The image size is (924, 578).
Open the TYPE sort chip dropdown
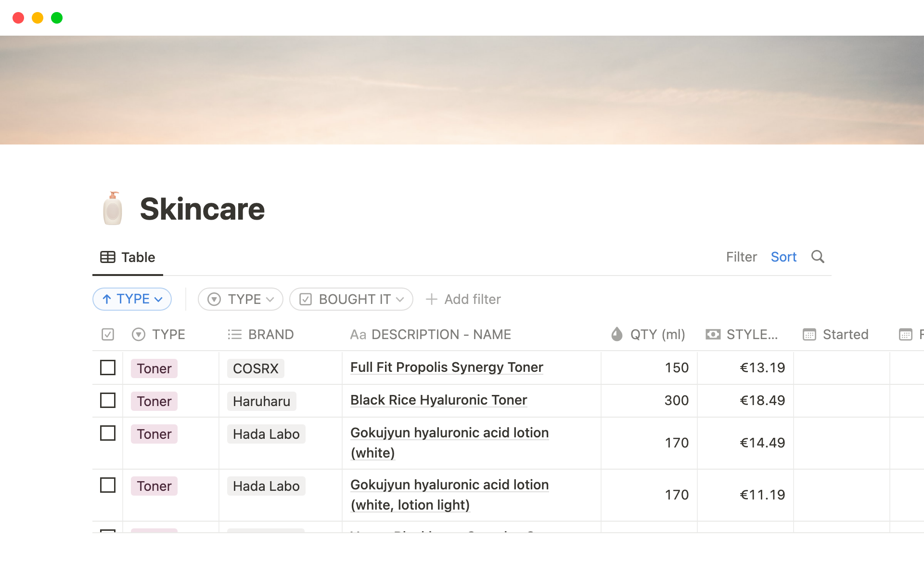pyautogui.click(x=132, y=299)
